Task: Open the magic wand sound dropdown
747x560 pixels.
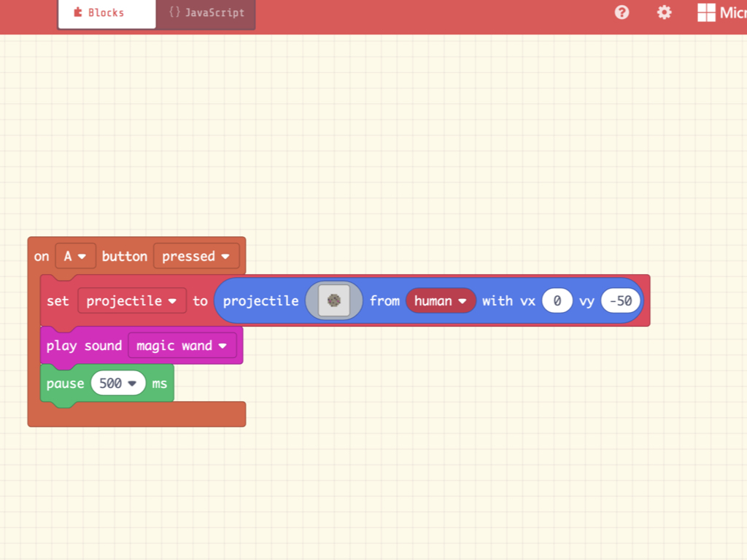Action: 182,346
